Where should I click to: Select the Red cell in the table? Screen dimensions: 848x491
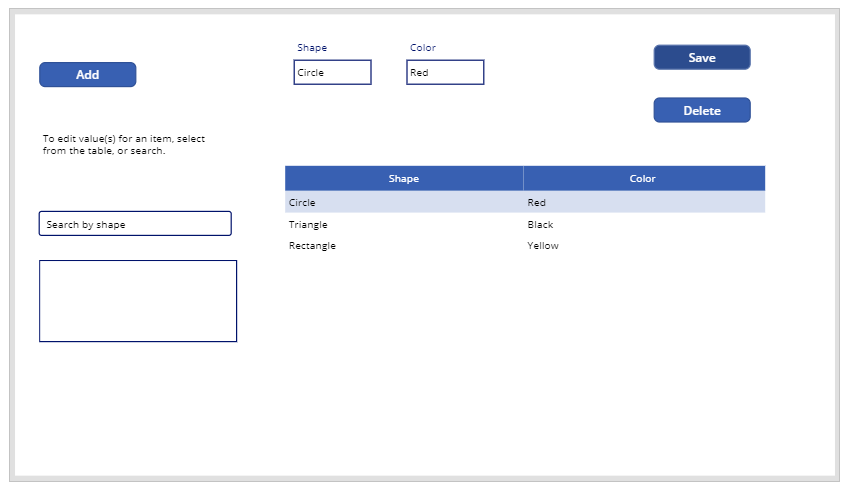point(644,202)
